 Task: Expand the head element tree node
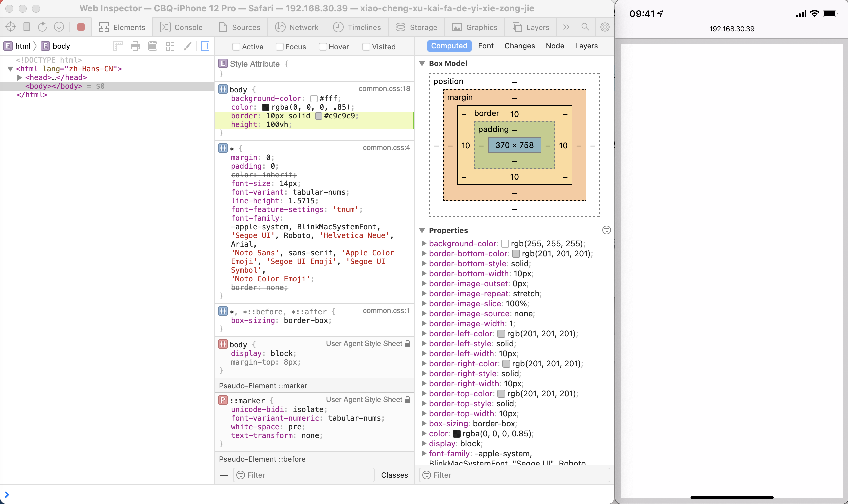pyautogui.click(x=19, y=77)
